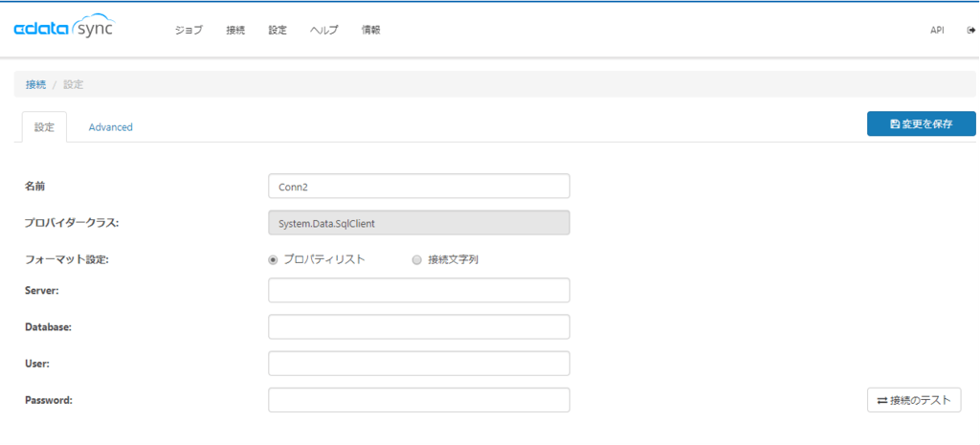The image size is (980, 445).
Task: Go to 接続 breadcrumb link
Action: click(35, 84)
